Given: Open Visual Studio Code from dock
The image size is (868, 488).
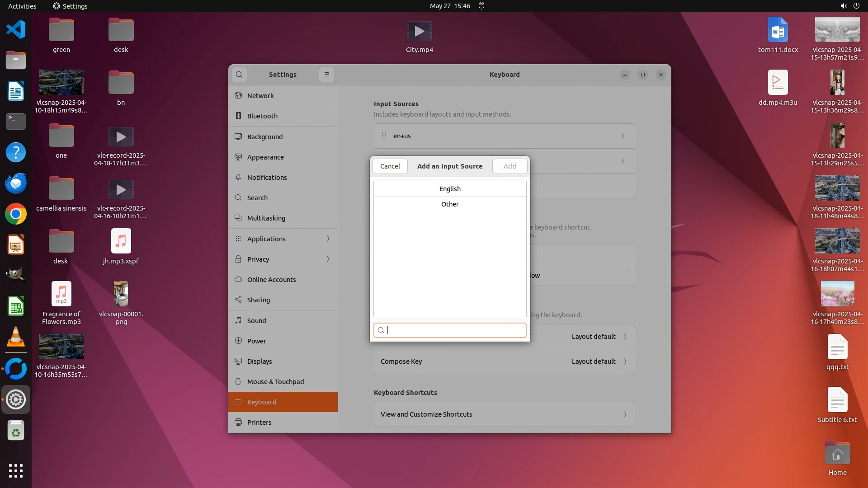Looking at the screenshot, I should tap(16, 30).
